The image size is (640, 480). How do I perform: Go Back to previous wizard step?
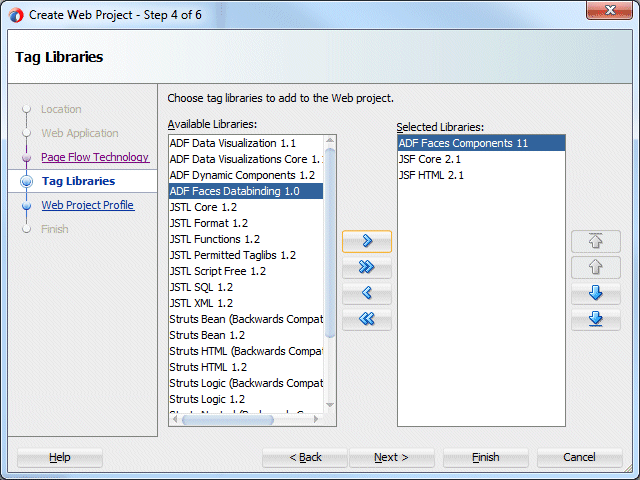coord(305,457)
